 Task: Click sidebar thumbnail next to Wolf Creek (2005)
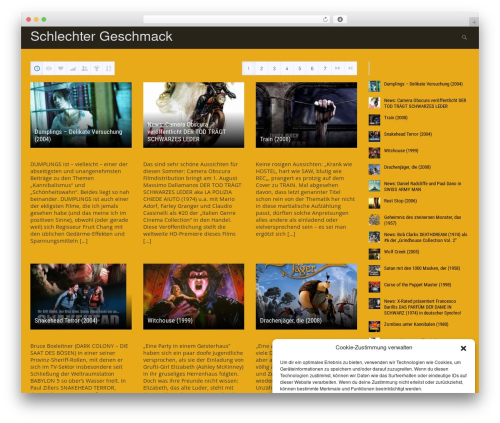click(374, 254)
